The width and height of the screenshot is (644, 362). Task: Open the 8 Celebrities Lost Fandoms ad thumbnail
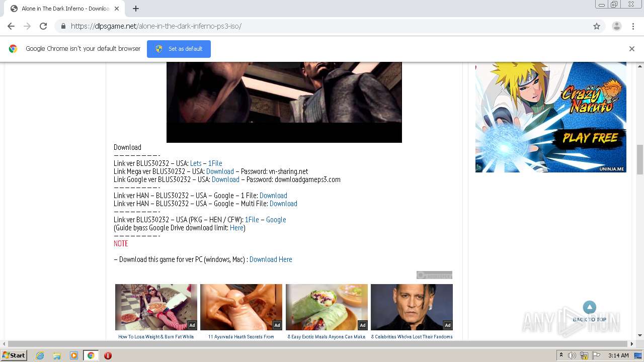[x=412, y=307]
